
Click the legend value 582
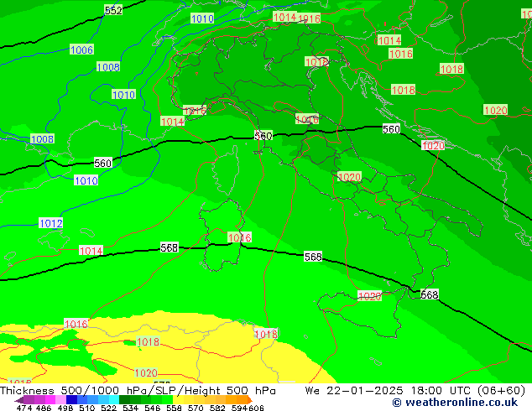point(217,408)
